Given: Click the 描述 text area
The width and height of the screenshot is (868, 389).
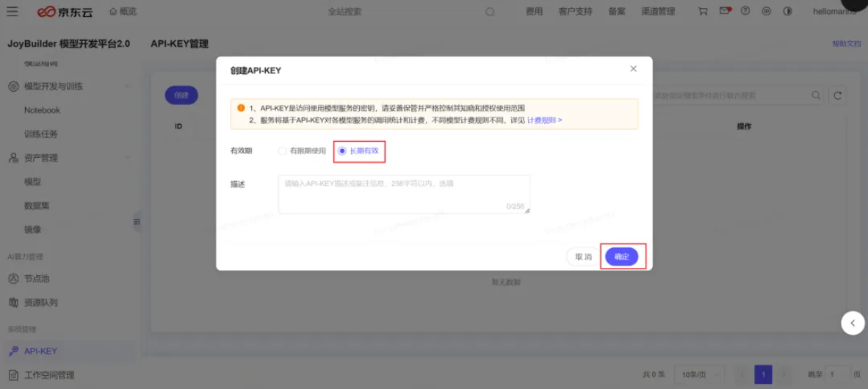Looking at the screenshot, I should coord(403,194).
